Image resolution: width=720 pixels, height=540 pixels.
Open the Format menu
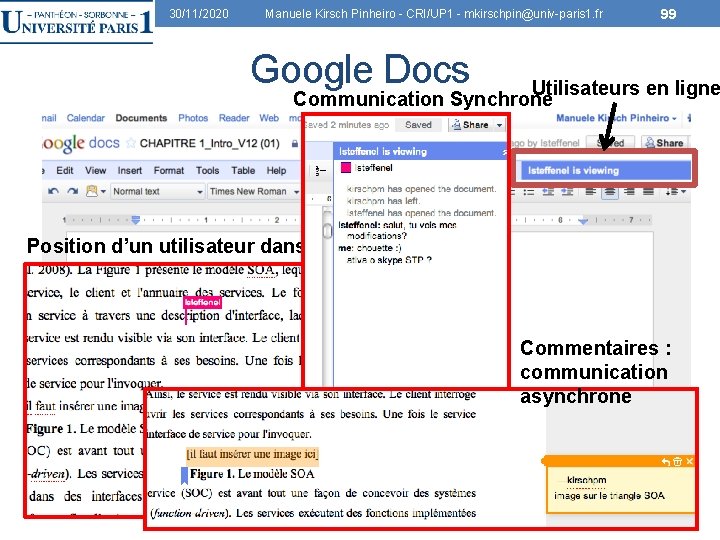169,170
